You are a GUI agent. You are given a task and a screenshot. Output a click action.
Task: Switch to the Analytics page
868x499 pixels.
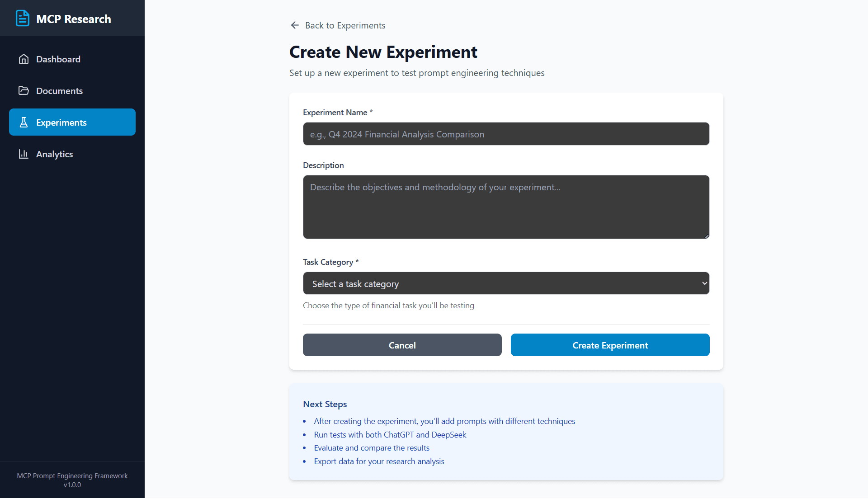(54, 154)
